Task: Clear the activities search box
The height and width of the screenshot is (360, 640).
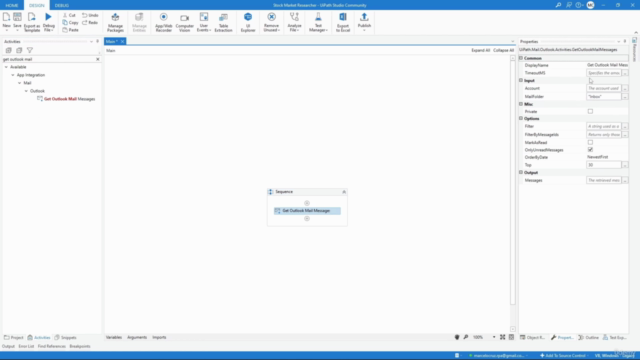Action: pos(98,59)
